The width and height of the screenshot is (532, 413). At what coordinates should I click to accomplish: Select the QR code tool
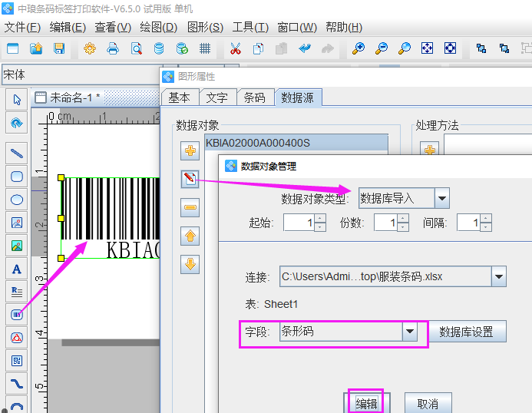(17, 361)
